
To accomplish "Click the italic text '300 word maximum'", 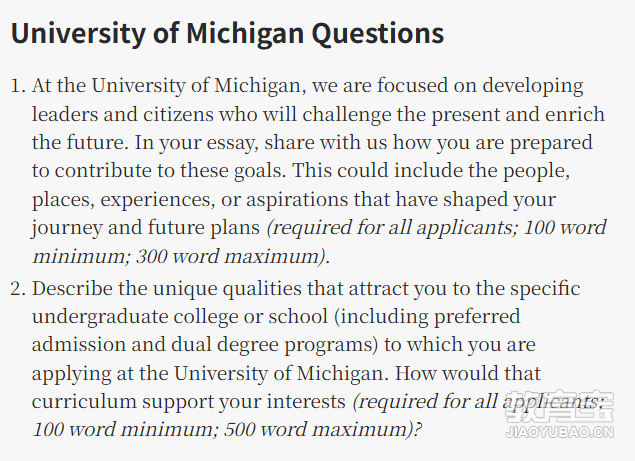I will click(x=228, y=256).
